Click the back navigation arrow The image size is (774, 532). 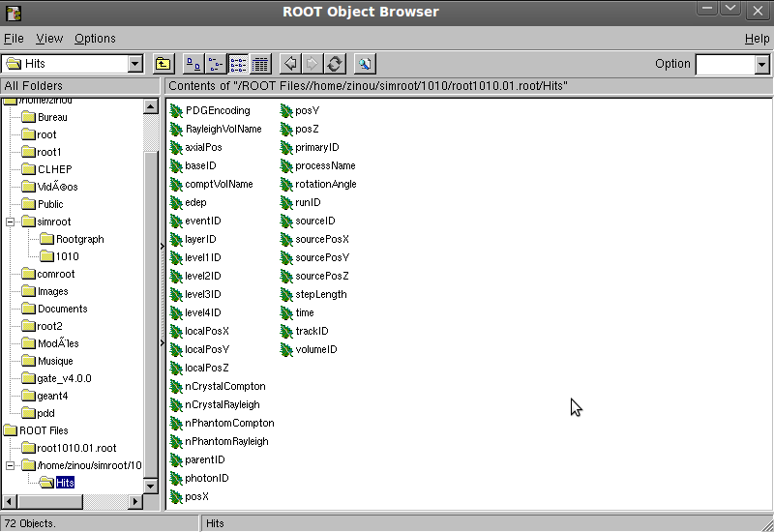pos(289,64)
